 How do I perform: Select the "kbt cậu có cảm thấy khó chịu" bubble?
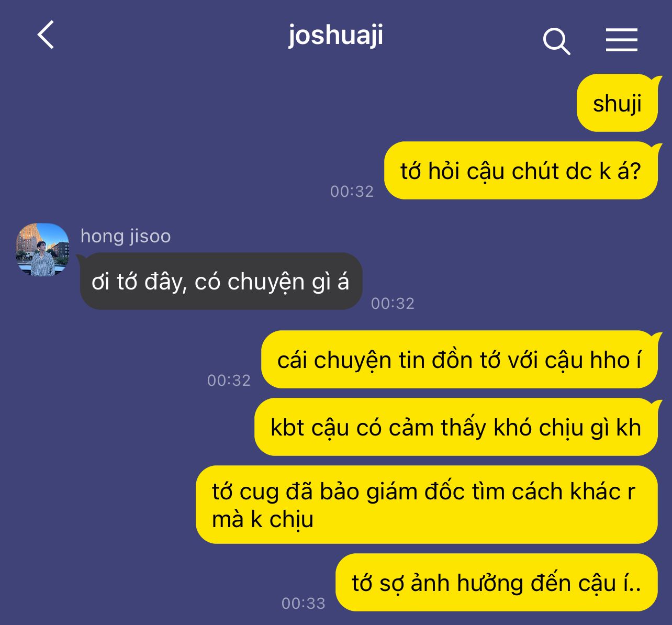click(456, 427)
